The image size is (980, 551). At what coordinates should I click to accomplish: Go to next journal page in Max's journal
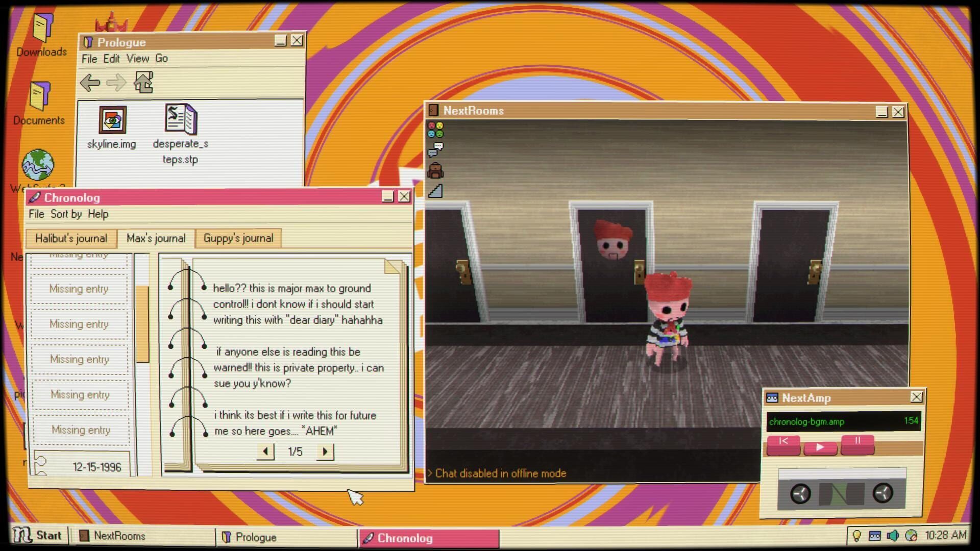pos(325,451)
